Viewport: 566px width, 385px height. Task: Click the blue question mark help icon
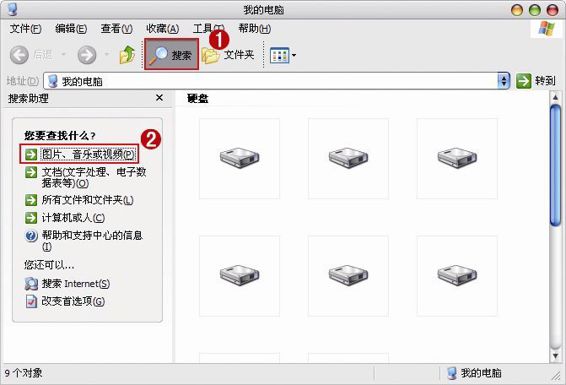click(31, 236)
